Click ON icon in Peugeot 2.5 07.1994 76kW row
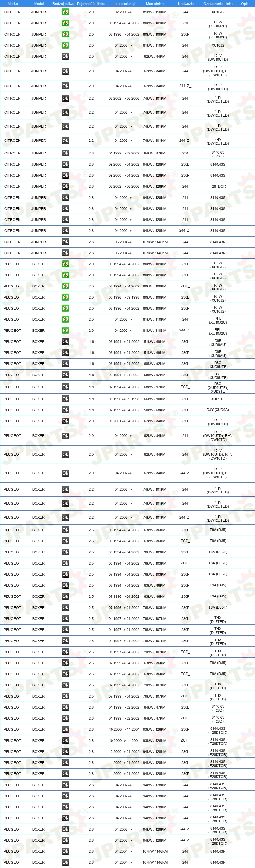Viewport: 255px width, 868px height. (x=66, y=575)
